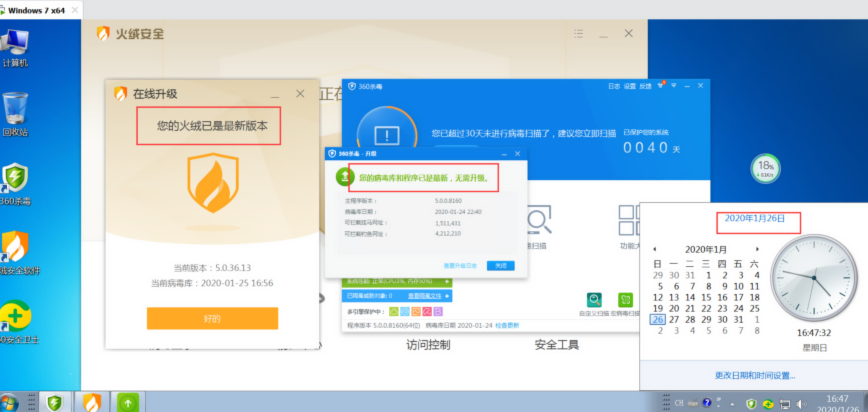868x412 pixels.
Task: Click the green upgrade arrow icon
Action: [x=344, y=177]
